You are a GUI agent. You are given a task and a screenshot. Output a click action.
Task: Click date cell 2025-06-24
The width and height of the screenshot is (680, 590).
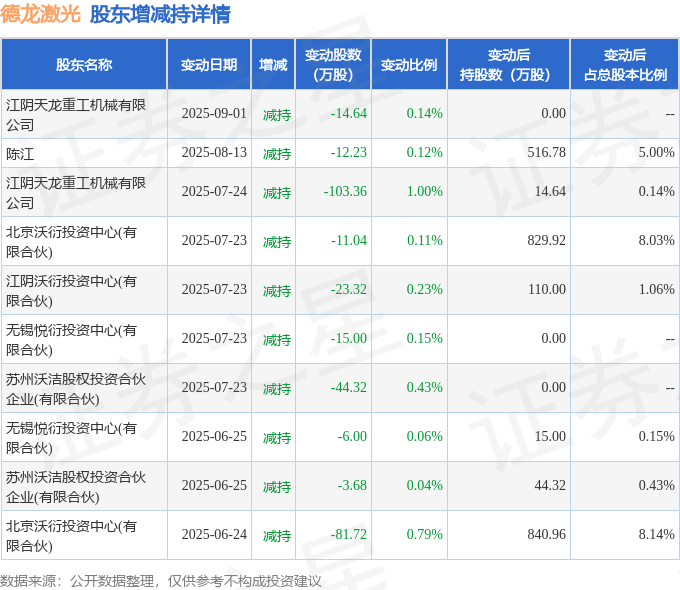214,535
